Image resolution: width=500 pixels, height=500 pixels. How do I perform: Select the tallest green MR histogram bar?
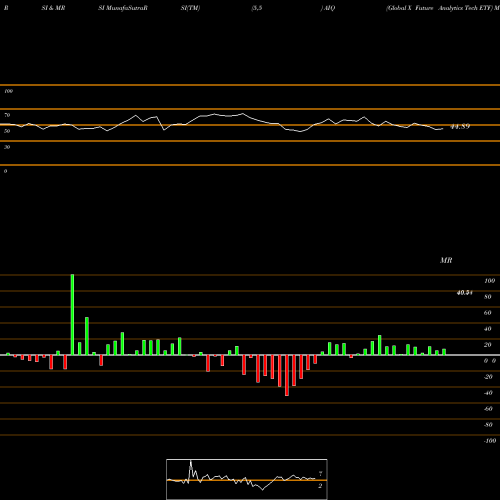(x=72, y=315)
